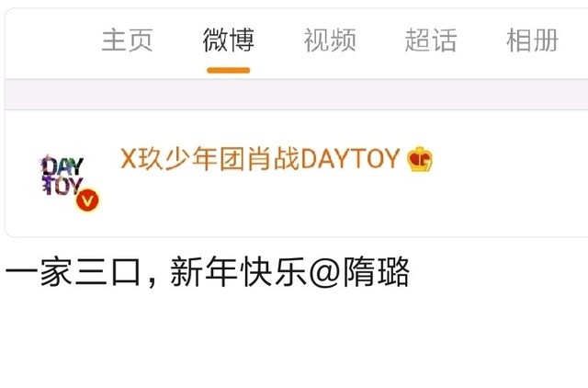Image resolution: width=588 pixels, height=388 pixels.
Task: Click the 新年快乐 phrase in the post
Action: 239,271
